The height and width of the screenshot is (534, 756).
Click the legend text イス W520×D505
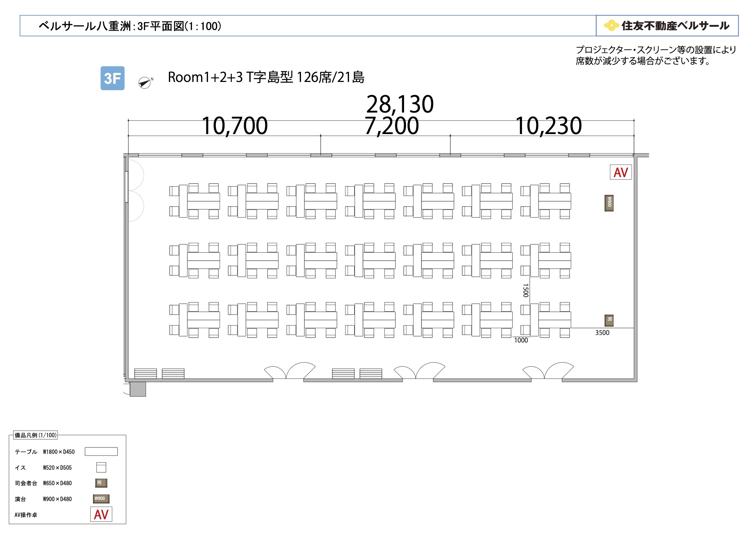[x=43, y=468]
